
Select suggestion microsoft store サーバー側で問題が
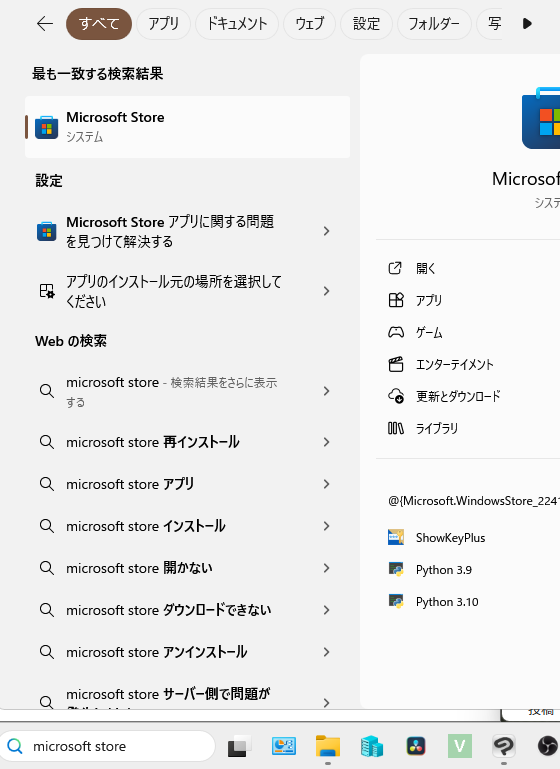click(x=187, y=695)
